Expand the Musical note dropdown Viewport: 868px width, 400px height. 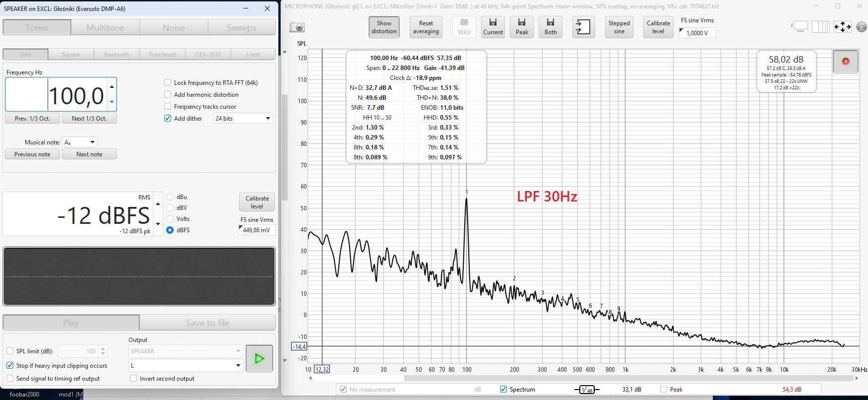(x=80, y=142)
